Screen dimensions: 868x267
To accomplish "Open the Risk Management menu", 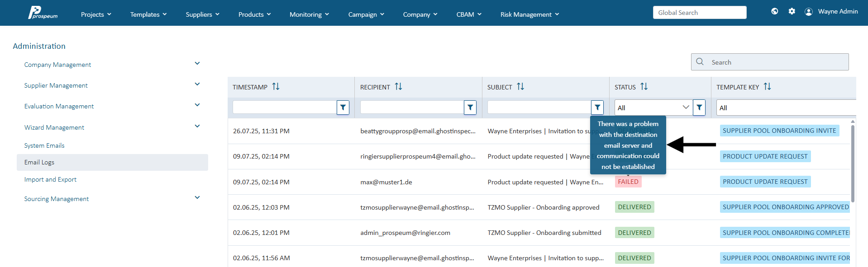I will tap(529, 14).
